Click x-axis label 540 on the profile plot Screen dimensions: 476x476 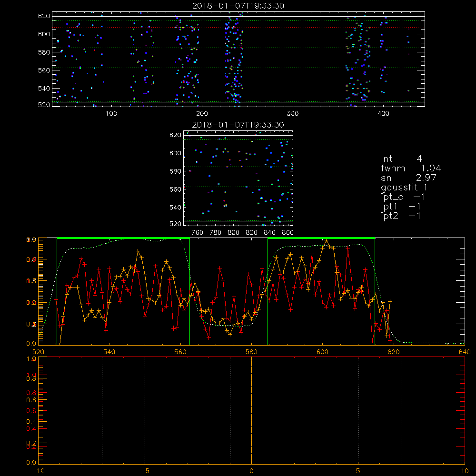(109, 352)
